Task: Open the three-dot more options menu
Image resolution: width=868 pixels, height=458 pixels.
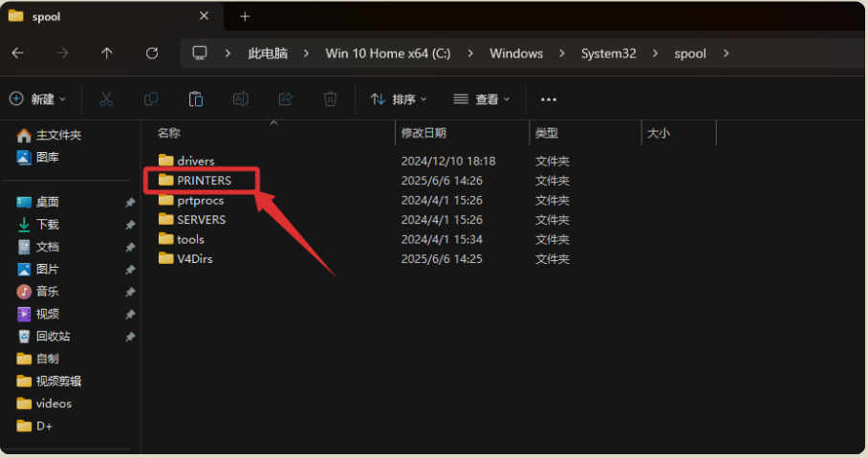Action: tap(548, 99)
